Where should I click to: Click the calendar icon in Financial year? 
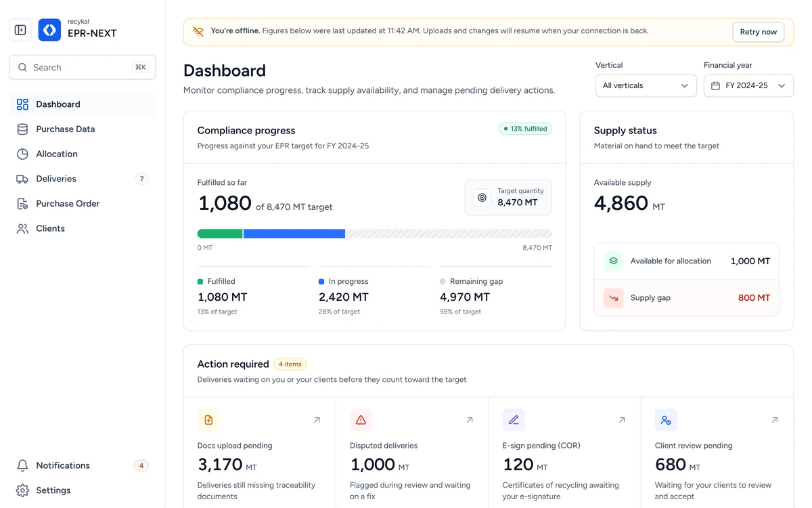[715, 86]
